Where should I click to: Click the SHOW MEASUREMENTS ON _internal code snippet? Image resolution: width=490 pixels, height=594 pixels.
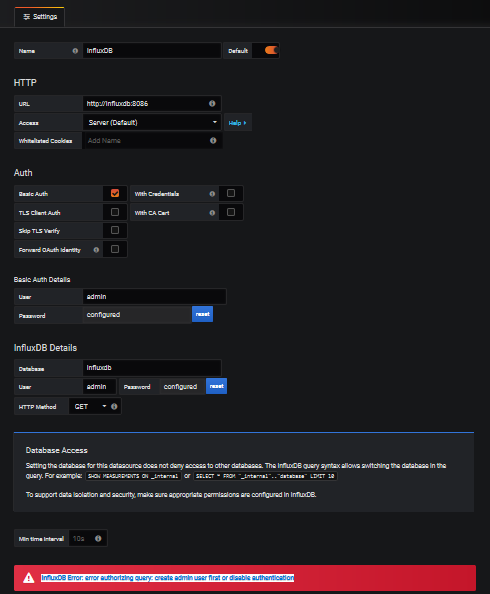[133, 476]
